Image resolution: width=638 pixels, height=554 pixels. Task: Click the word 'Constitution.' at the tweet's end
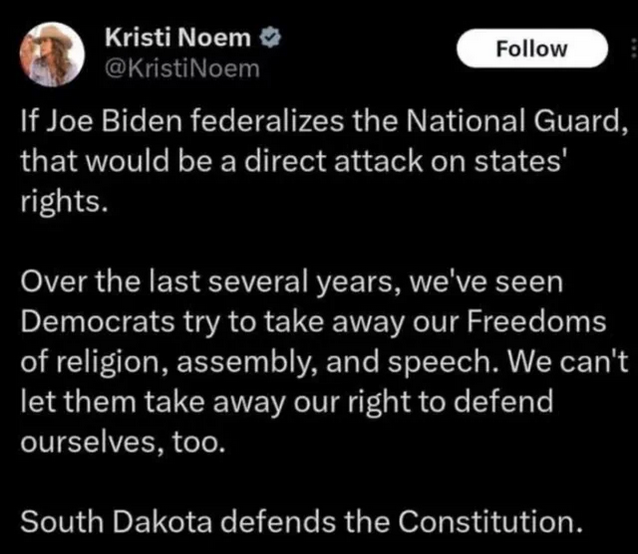pos(489,522)
